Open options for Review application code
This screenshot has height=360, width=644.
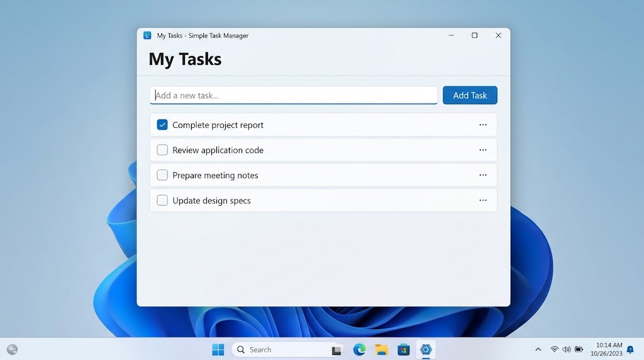point(483,150)
